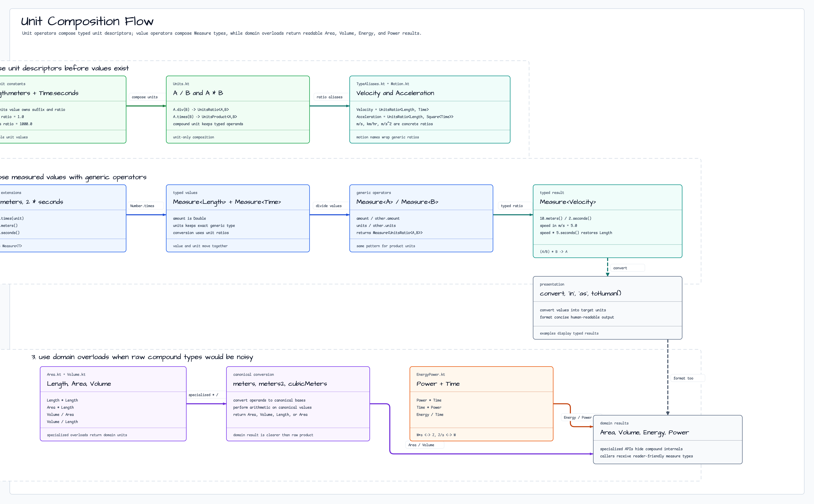Select the 'Number.times' edge label

click(142, 206)
